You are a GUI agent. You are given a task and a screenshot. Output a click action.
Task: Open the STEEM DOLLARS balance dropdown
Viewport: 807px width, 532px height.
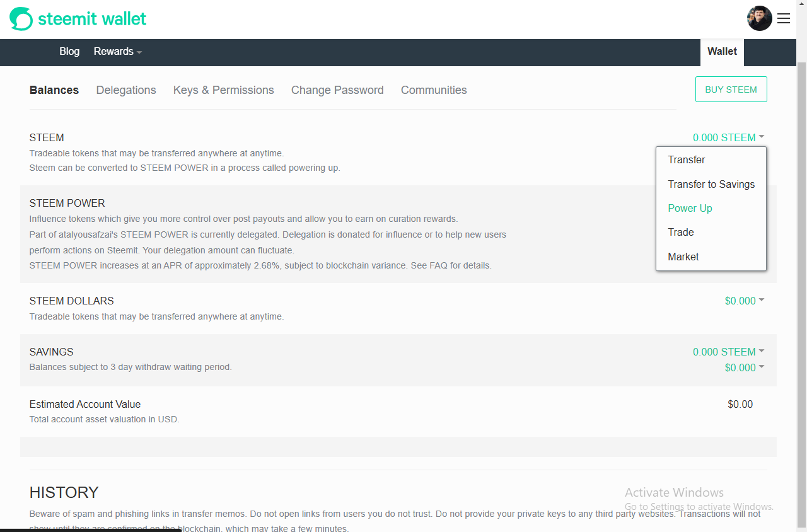pos(744,301)
